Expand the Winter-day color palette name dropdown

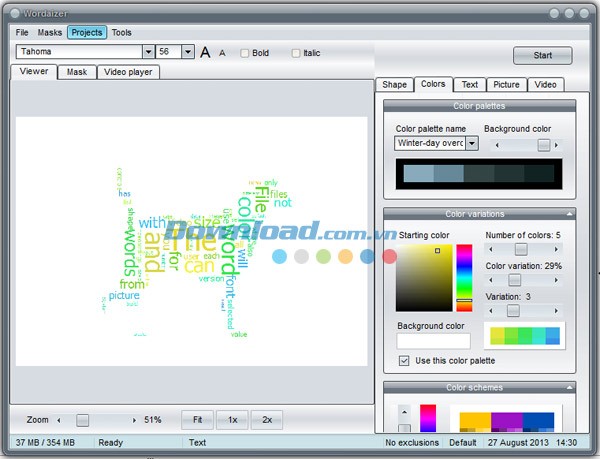click(472, 143)
